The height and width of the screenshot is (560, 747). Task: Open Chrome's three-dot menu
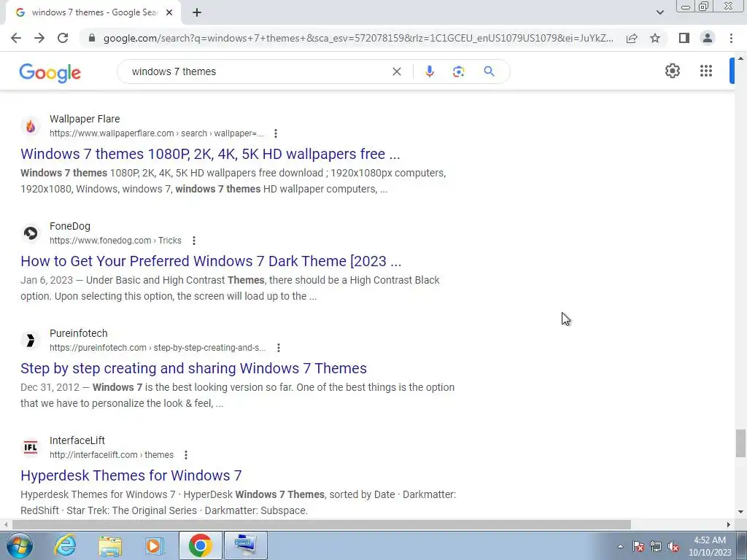[731, 38]
